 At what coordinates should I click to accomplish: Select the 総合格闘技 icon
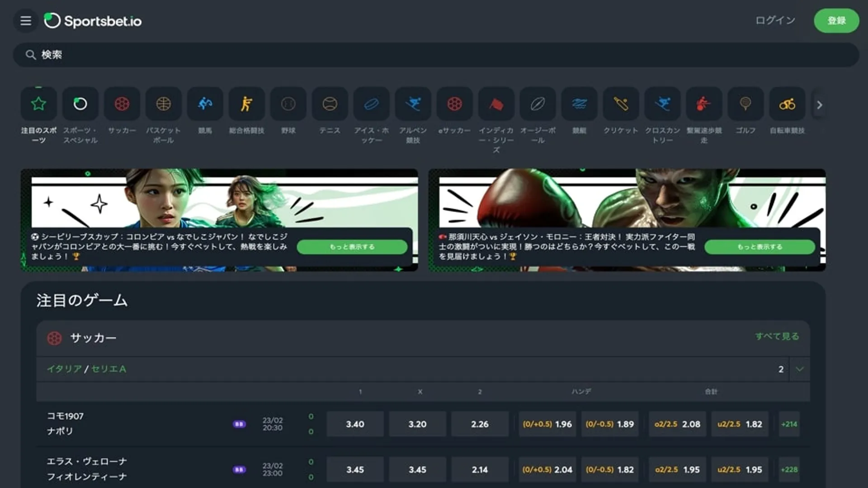[247, 104]
